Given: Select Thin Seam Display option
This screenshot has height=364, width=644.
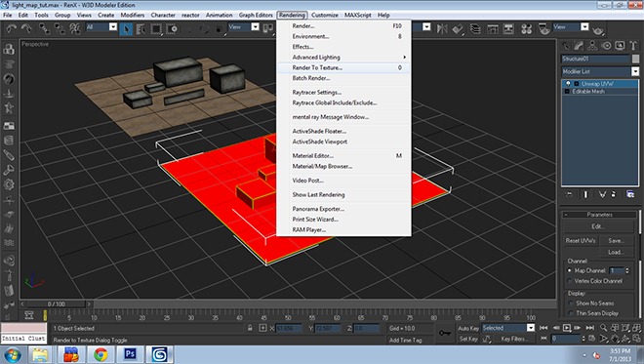Looking at the screenshot, I should 571,313.
